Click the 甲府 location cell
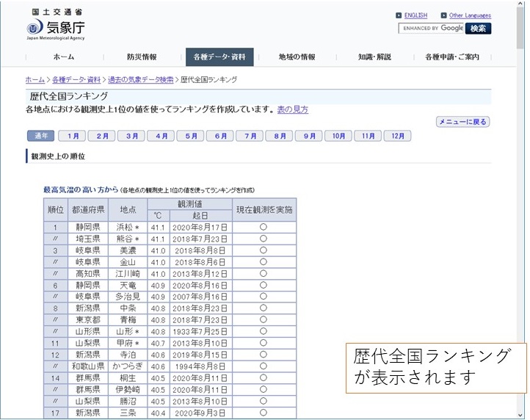Viewport: 530px width, 420px height. [x=128, y=343]
